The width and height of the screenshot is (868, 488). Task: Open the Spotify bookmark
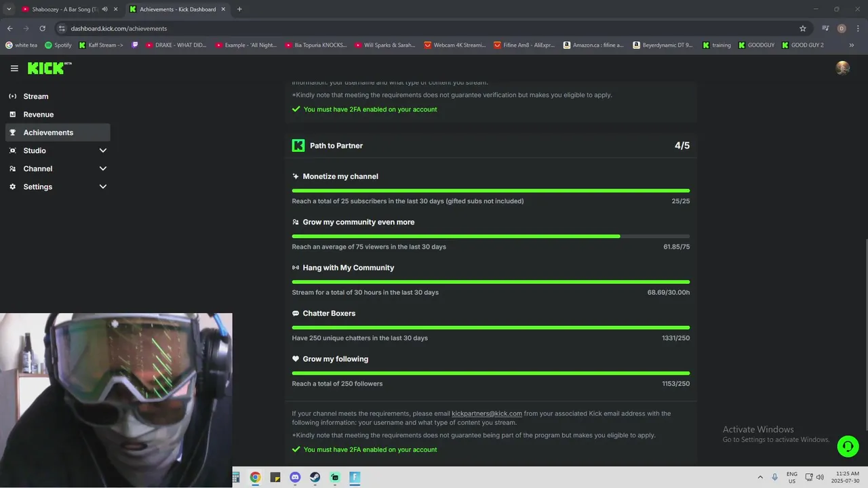coord(58,45)
